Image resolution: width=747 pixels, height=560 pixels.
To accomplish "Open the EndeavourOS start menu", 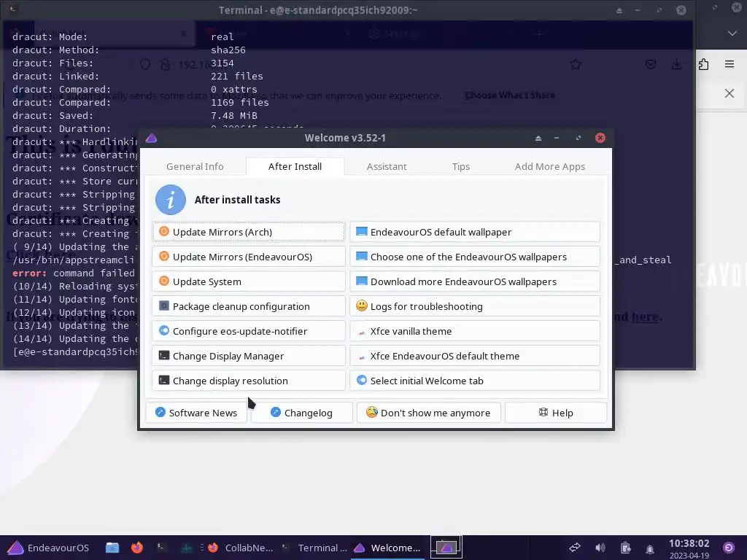I will click(x=48, y=548).
